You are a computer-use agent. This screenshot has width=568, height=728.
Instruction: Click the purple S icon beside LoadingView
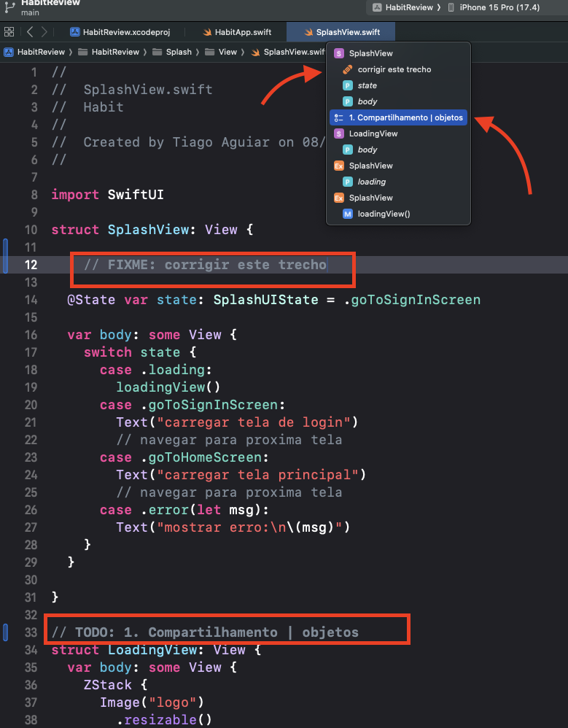point(339,133)
